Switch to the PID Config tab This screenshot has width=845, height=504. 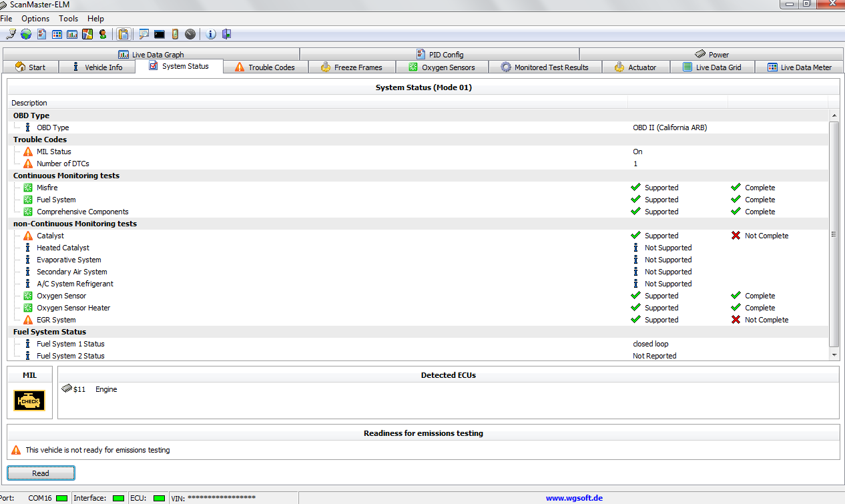point(439,55)
